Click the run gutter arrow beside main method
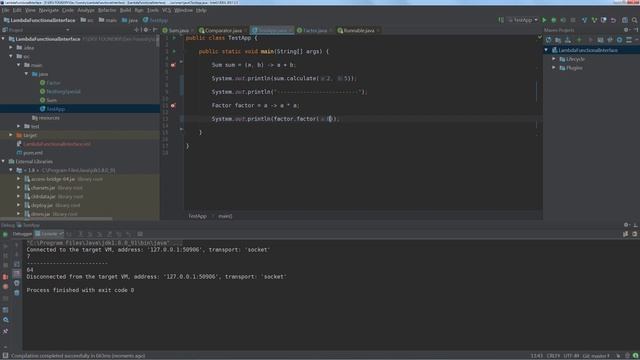 [x=174, y=51]
